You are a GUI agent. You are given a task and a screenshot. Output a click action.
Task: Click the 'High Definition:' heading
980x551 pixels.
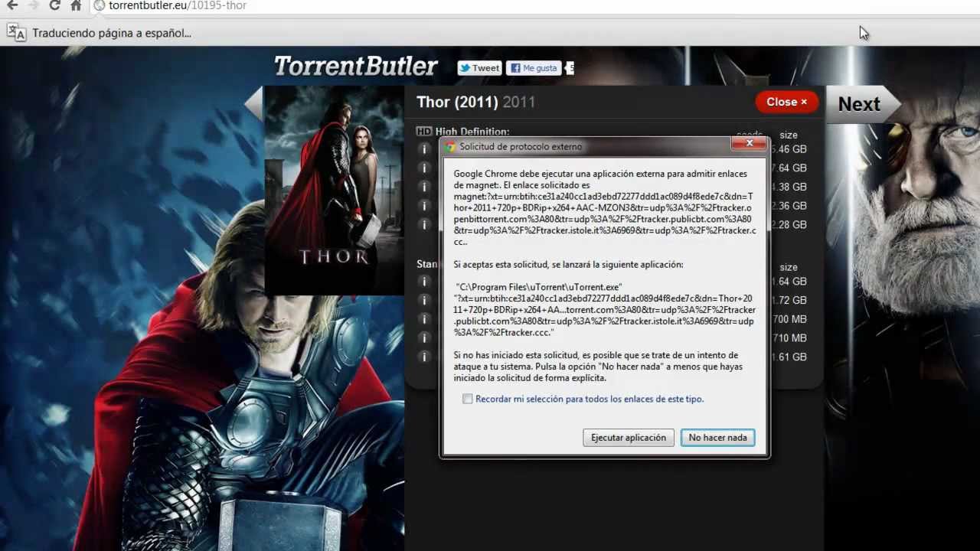click(x=472, y=132)
